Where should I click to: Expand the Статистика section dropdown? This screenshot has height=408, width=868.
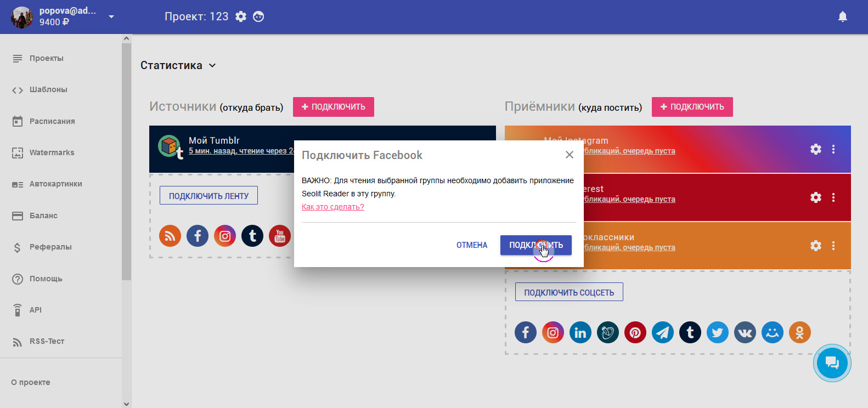212,65
